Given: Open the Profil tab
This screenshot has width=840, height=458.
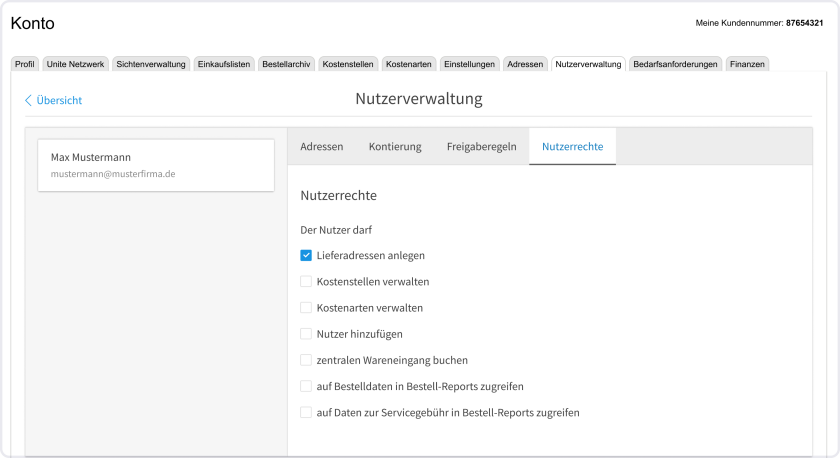Looking at the screenshot, I should point(25,64).
